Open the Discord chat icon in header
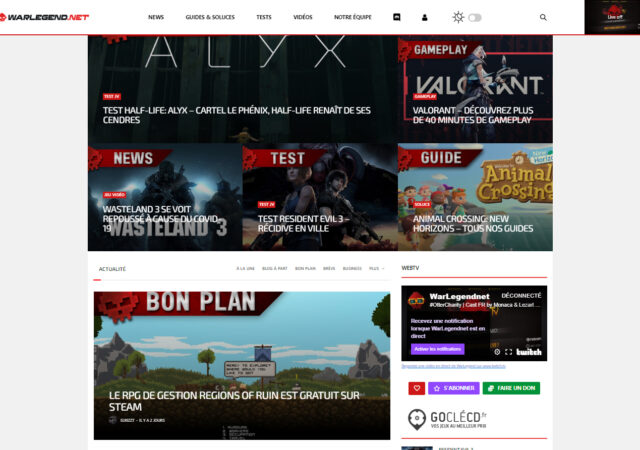This screenshot has height=450, width=640. (397, 17)
